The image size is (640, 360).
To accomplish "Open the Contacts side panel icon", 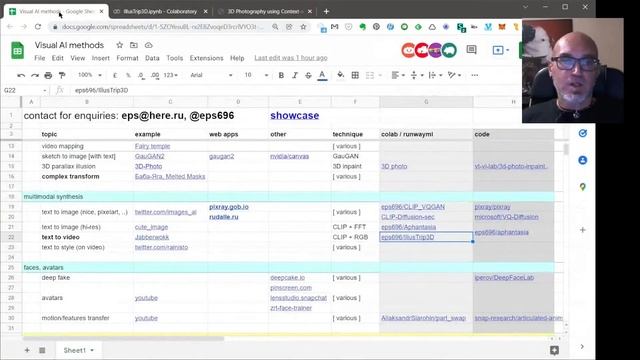I will (582, 160).
